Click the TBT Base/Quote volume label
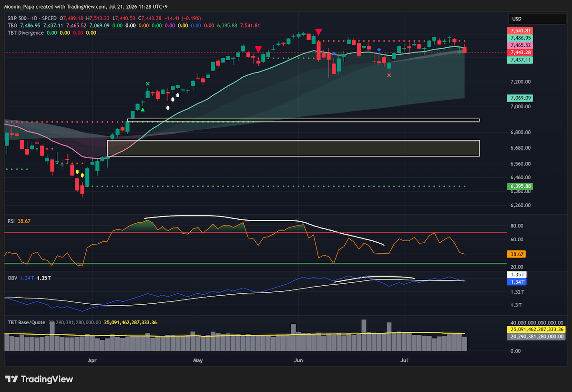Image resolution: width=572 pixels, height=392 pixels. [26, 322]
